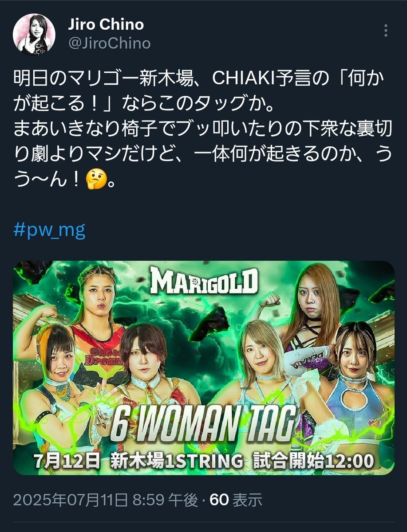The image size is (407, 532).
Task: Open Jiro Chino's profile avatar
Action: 34,34
